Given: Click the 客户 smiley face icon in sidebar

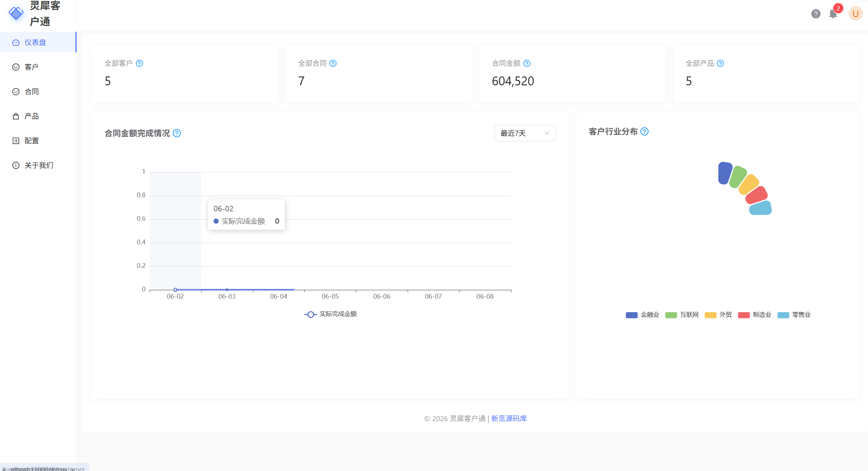Looking at the screenshot, I should tap(16, 67).
